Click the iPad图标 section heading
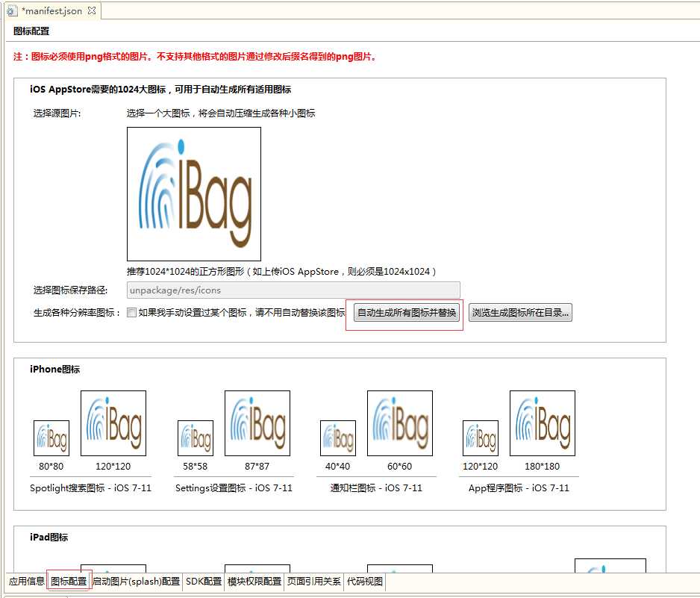This screenshot has width=700, height=598. click(49, 538)
